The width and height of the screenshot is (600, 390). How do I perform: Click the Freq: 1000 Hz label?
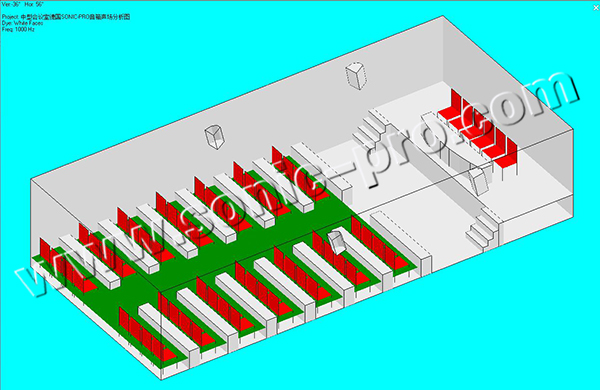point(18,29)
